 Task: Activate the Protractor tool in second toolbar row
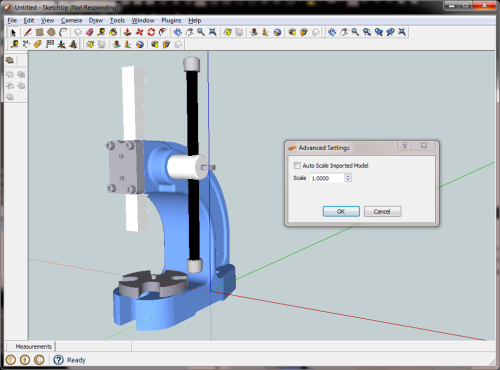point(38,44)
